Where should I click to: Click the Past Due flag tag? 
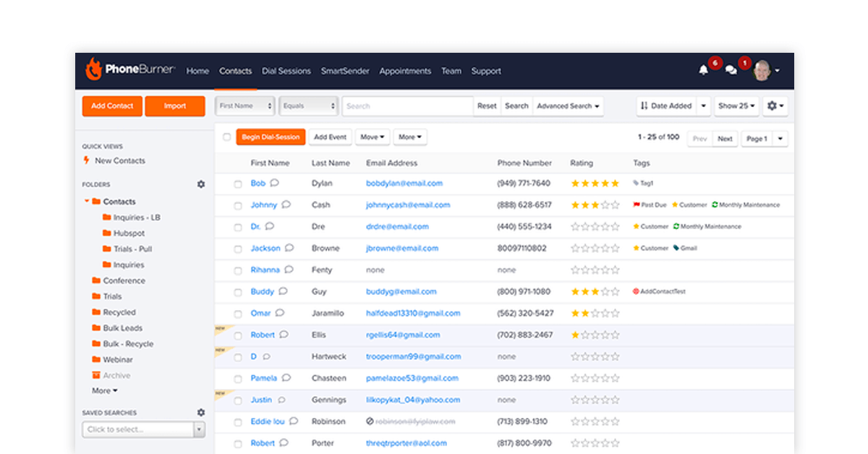(x=650, y=205)
